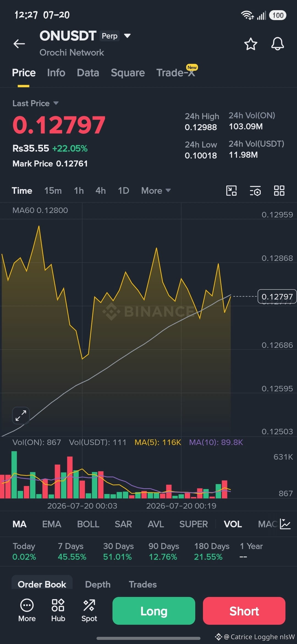Tap the Mark Price 0.12761 text
Viewport: 297px width, 644px height.
(50, 163)
